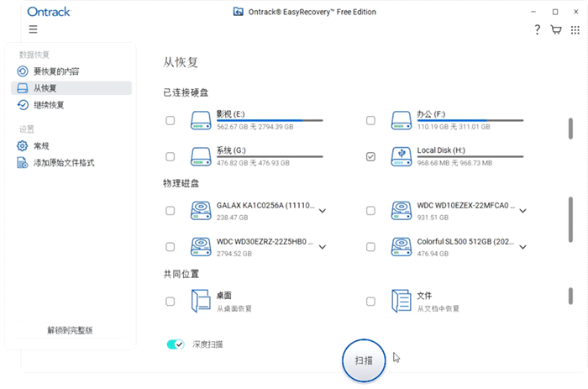Expand the GALAX KA1C0256A disk chevron
588x389 pixels.
click(x=322, y=211)
